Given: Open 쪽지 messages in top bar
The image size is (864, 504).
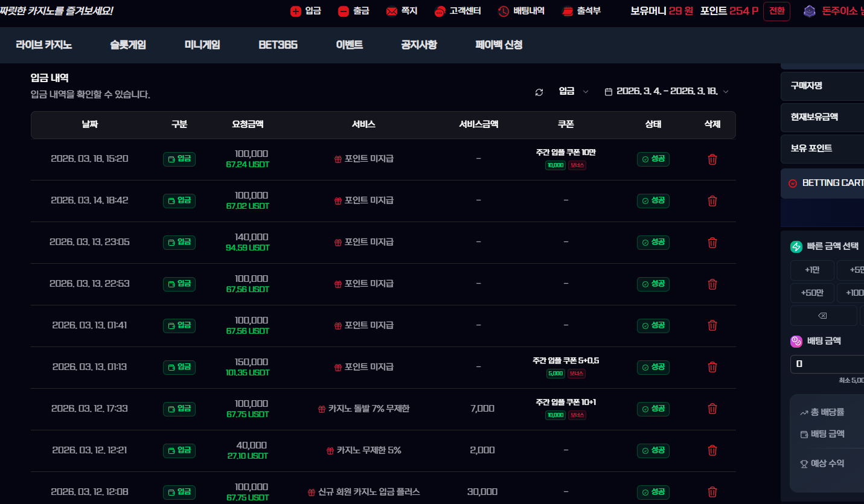Looking at the screenshot, I should [x=402, y=11].
